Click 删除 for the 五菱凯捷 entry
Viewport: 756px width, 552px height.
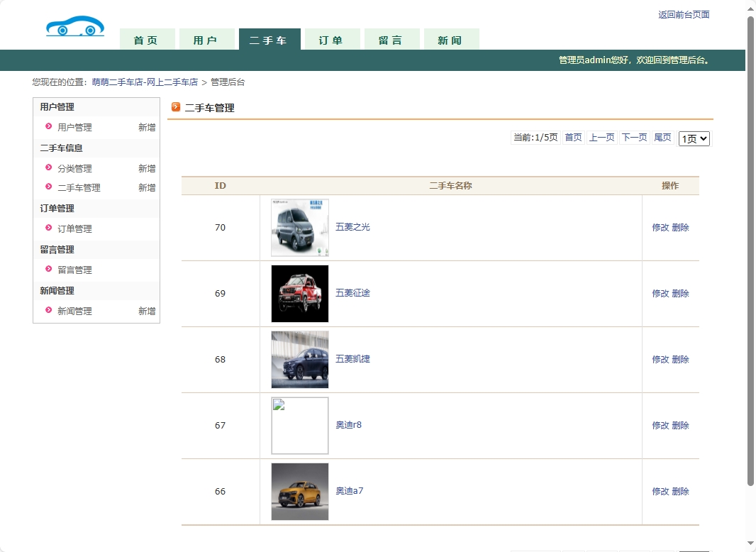pos(679,359)
